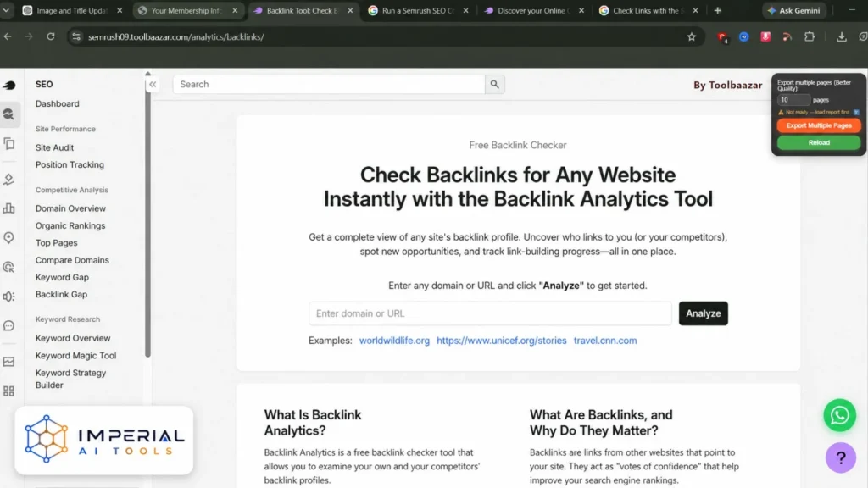Screen dimensions: 868x488
Task: Select the SEO toolkit rail icon
Action: click(x=8, y=114)
